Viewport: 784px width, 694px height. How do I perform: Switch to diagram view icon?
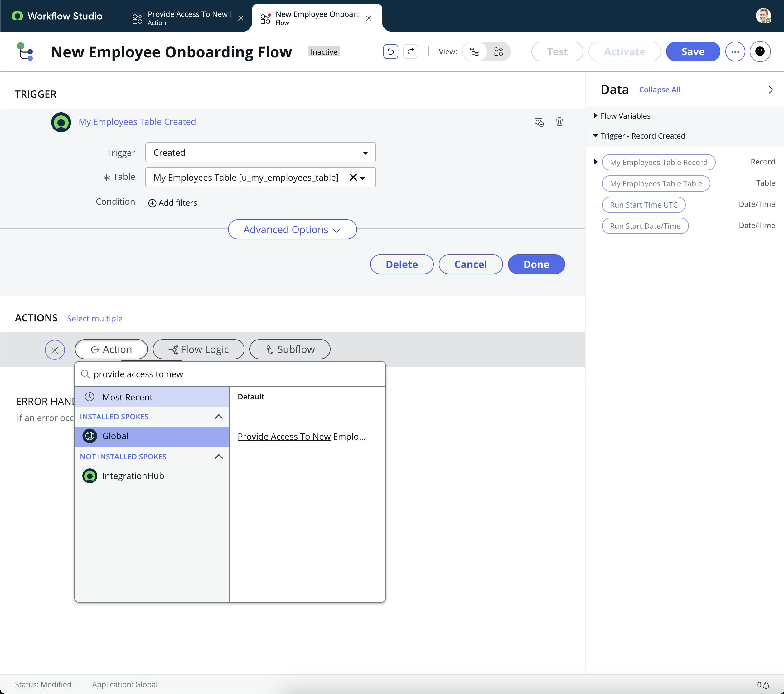point(498,51)
